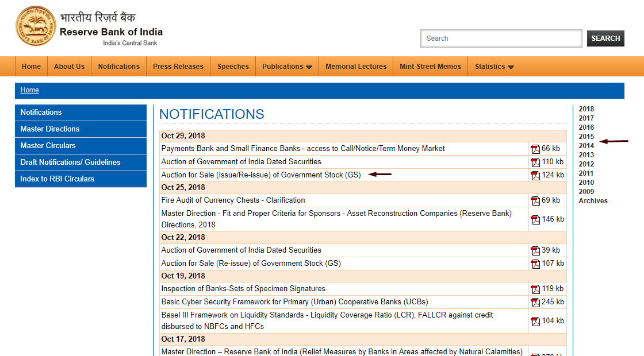
Task: Click inside the Search input field
Action: (501, 38)
